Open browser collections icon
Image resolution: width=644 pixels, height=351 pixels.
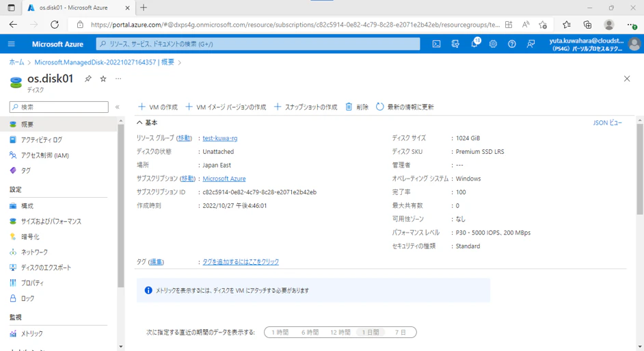click(x=588, y=25)
